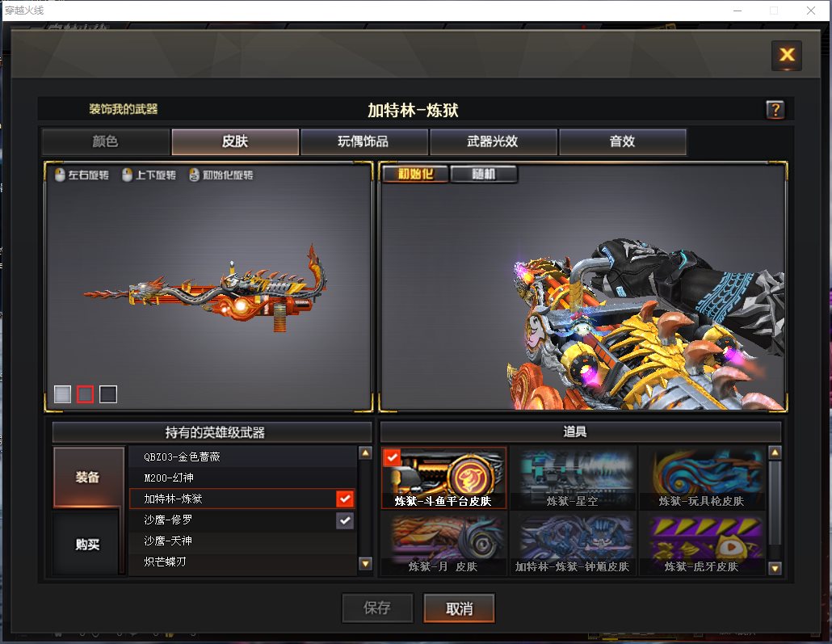Viewport: 832px width, 644px height.
Task: Click the 初始化 button in preview
Action: [415, 175]
